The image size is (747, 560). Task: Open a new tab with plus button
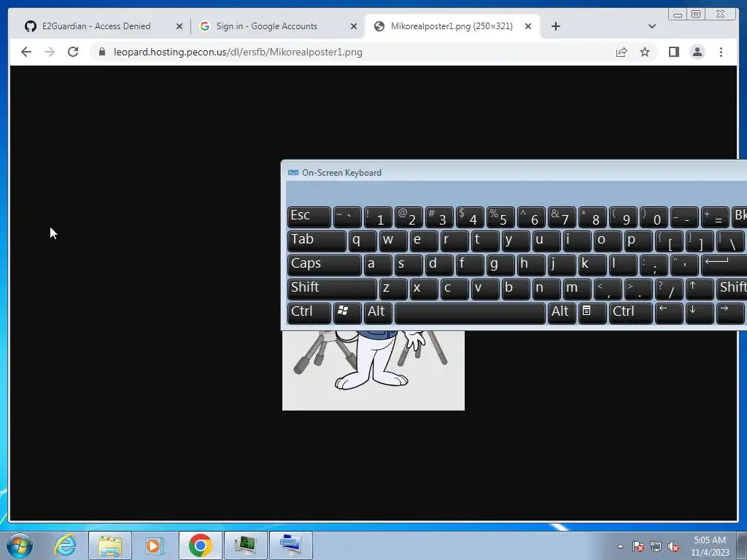[x=555, y=26]
